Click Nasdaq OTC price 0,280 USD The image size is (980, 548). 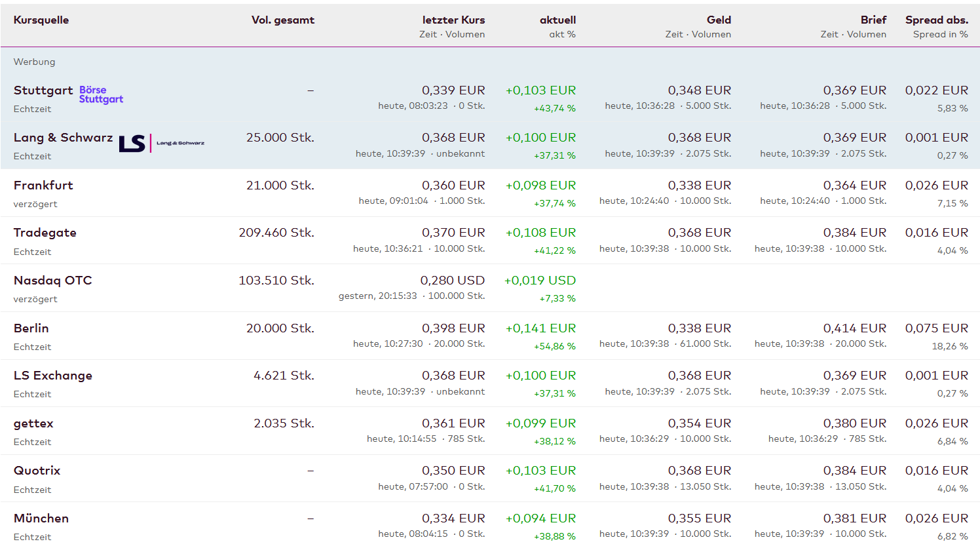[x=453, y=281]
